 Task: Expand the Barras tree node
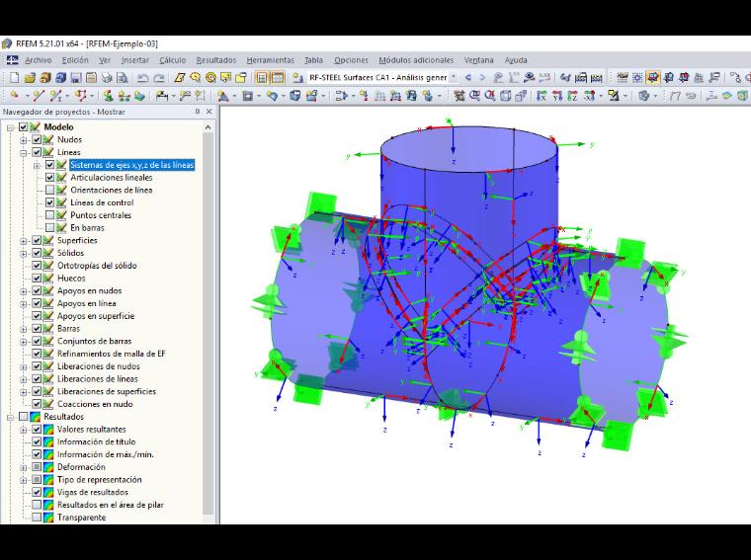coord(24,329)
